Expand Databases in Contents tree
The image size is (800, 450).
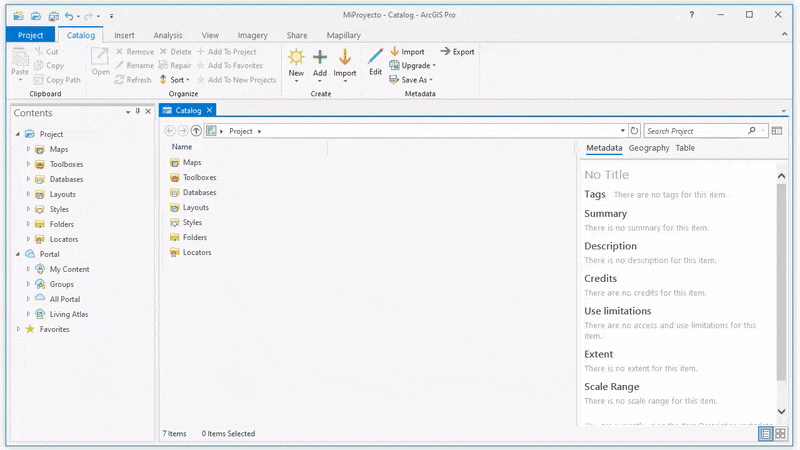pyautogui.click(x=29, y=179)
